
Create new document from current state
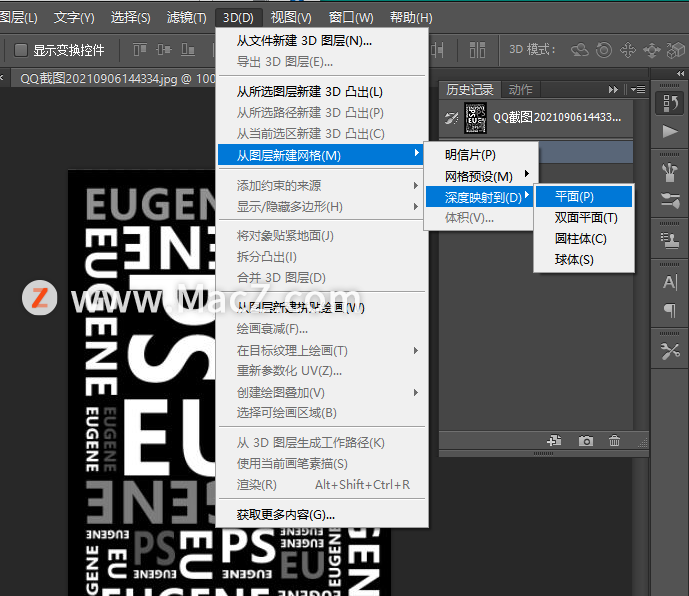[555, 440]
